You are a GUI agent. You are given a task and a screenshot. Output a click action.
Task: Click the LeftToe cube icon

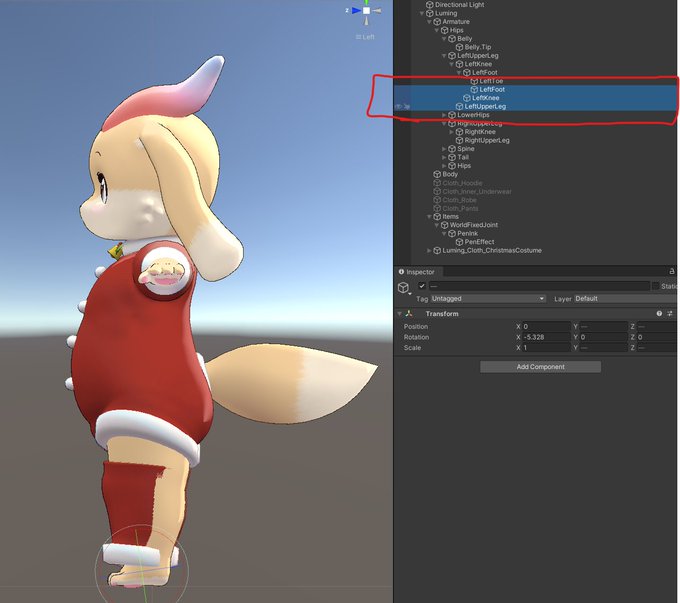474,81
